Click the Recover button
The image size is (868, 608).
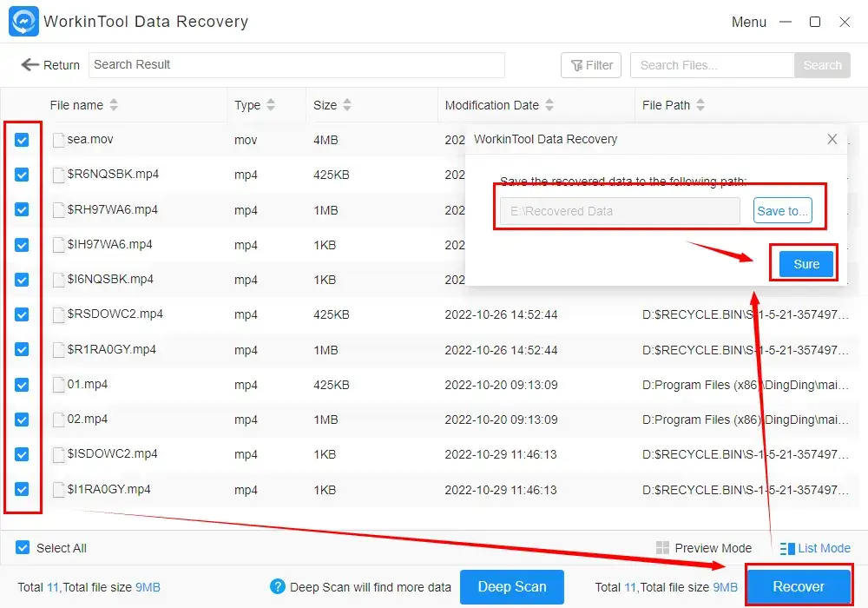click(799, 586)
